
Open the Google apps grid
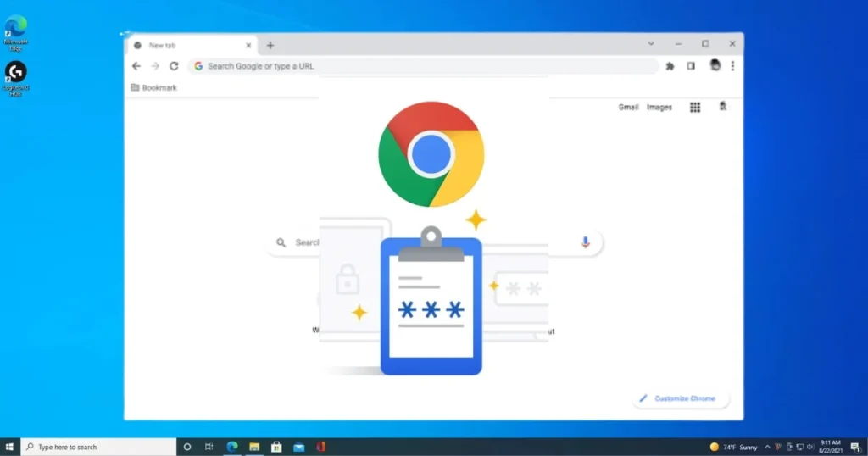[695, 108]
